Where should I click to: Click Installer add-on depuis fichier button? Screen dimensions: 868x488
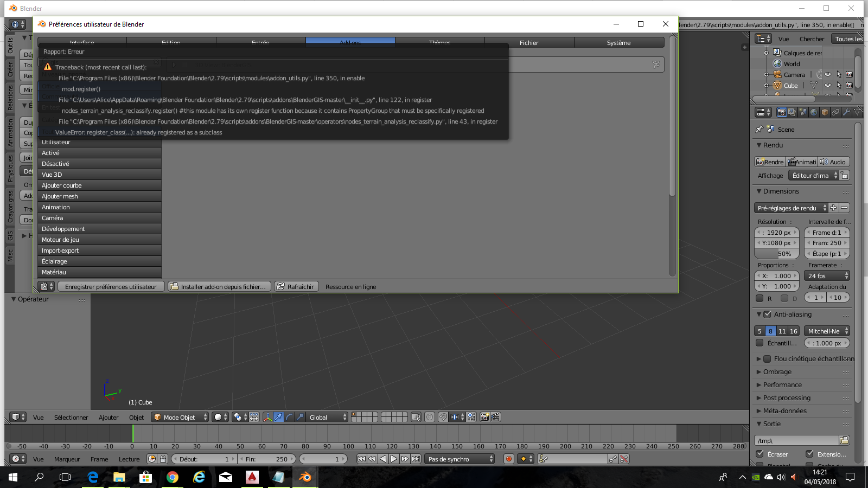pyautogui.click(x=219, y=286)
